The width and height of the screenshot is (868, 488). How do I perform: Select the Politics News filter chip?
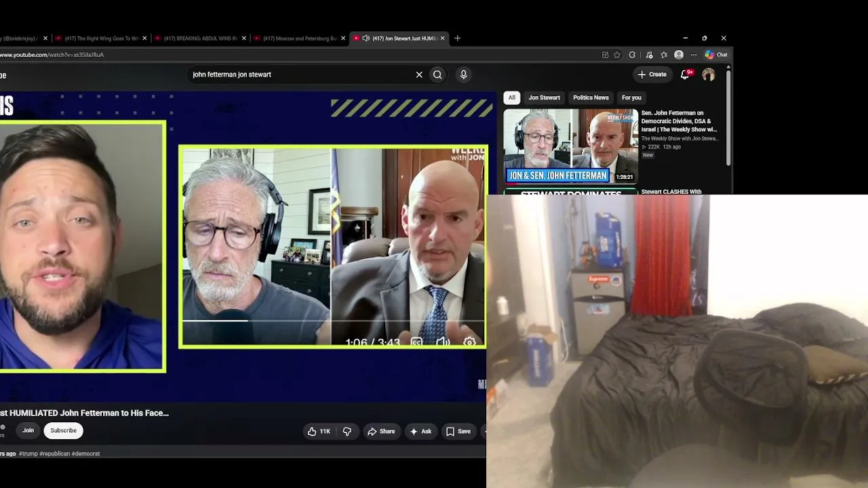(591, 98)
